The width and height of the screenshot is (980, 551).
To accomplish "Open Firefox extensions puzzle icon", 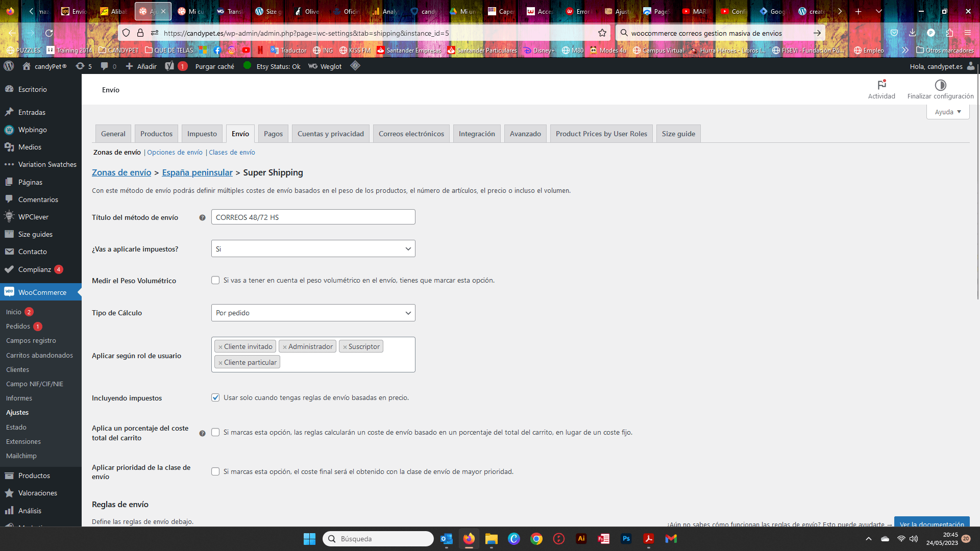I will tap(949, 33).
